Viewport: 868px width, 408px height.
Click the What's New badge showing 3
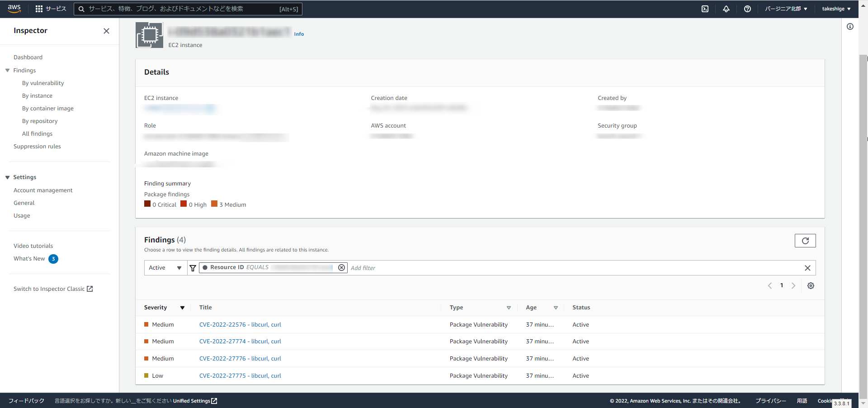[x=53, y=259]
